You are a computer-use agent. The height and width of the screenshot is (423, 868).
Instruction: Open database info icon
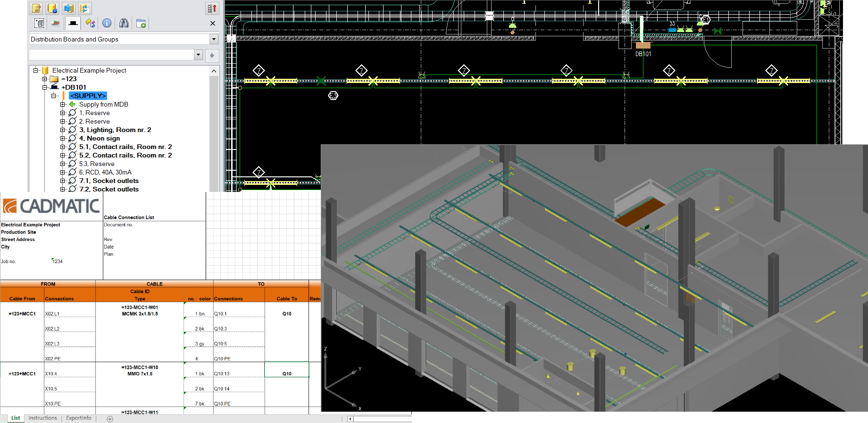[x=52, y=8]
